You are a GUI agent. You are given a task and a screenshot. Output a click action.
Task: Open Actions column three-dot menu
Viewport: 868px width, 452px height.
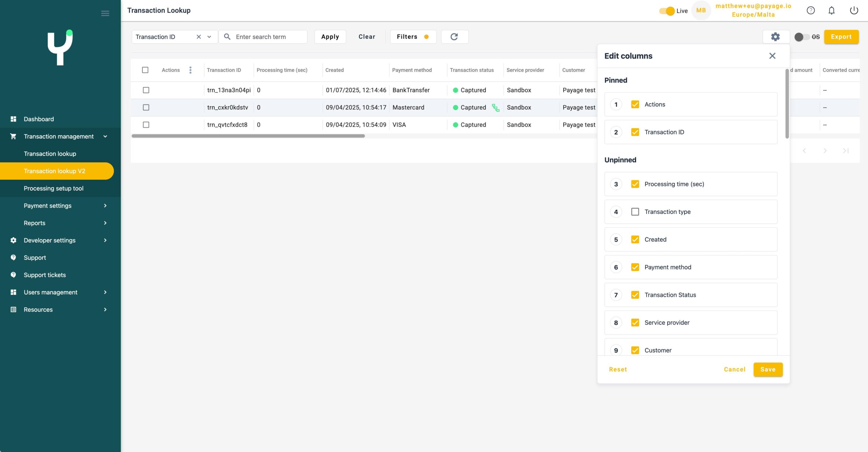(x=190, y=70)
